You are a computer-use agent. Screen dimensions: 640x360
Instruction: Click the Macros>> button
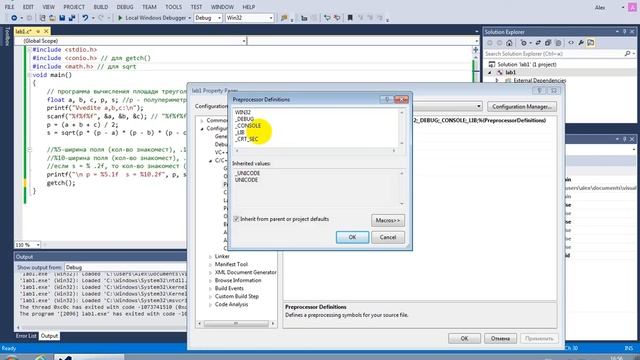click(388, 220)
